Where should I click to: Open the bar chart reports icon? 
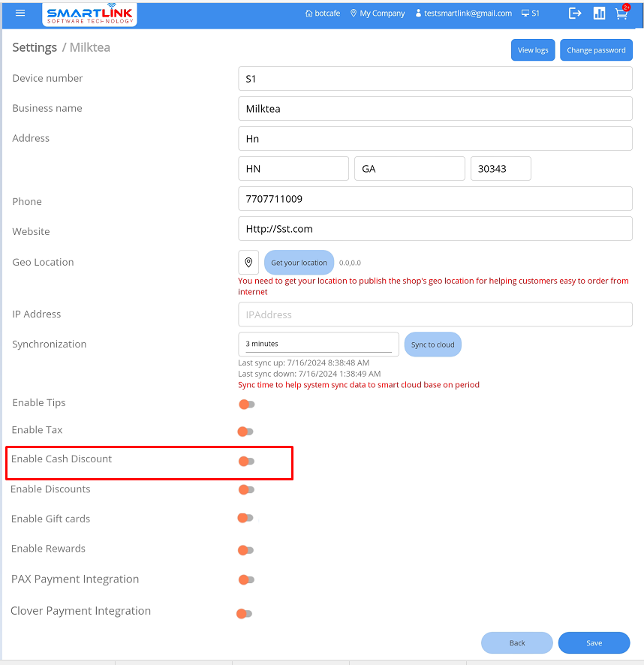tap(599, 13)
